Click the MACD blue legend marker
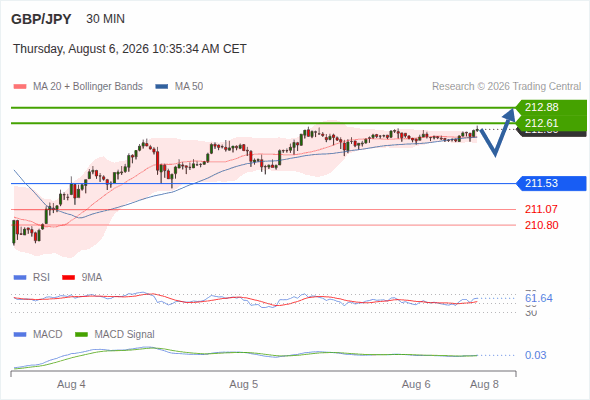 tap(20, 335)
